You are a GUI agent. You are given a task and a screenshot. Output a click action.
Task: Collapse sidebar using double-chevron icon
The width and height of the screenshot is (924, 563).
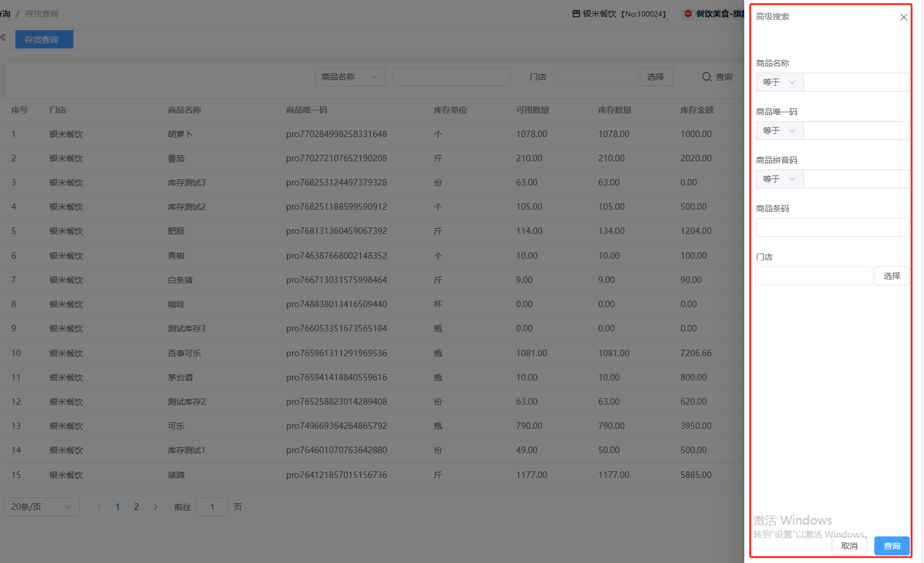pos(4,38)
